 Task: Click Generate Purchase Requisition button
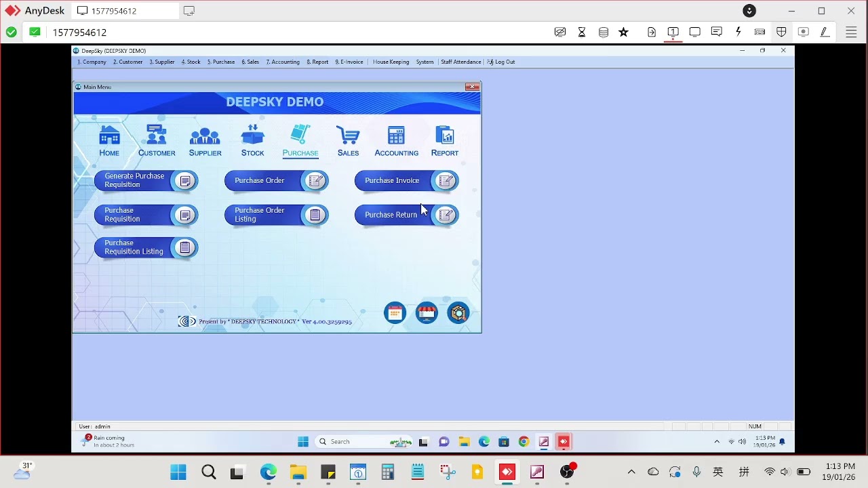[146, 180]
